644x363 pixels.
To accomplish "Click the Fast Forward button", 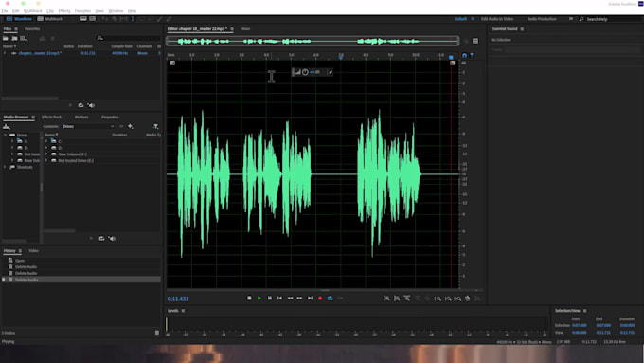I will [x=300, y=298].
